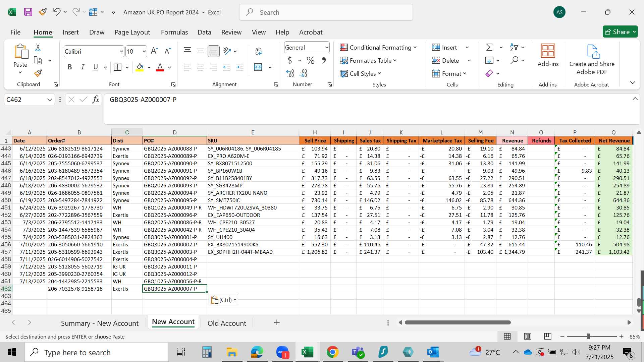Click the Format Painter brush icon
Viewport: 644px width, 362px height.
pos(38,73)
